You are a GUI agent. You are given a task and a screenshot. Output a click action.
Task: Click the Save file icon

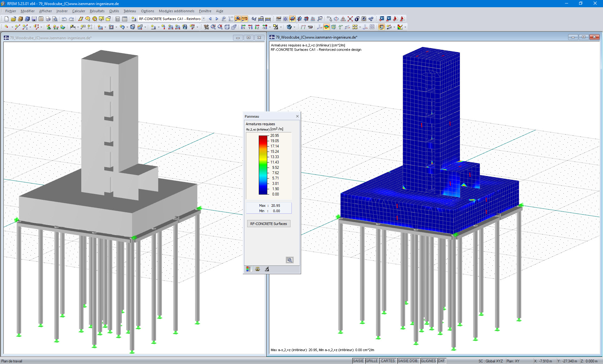[34, 19]
